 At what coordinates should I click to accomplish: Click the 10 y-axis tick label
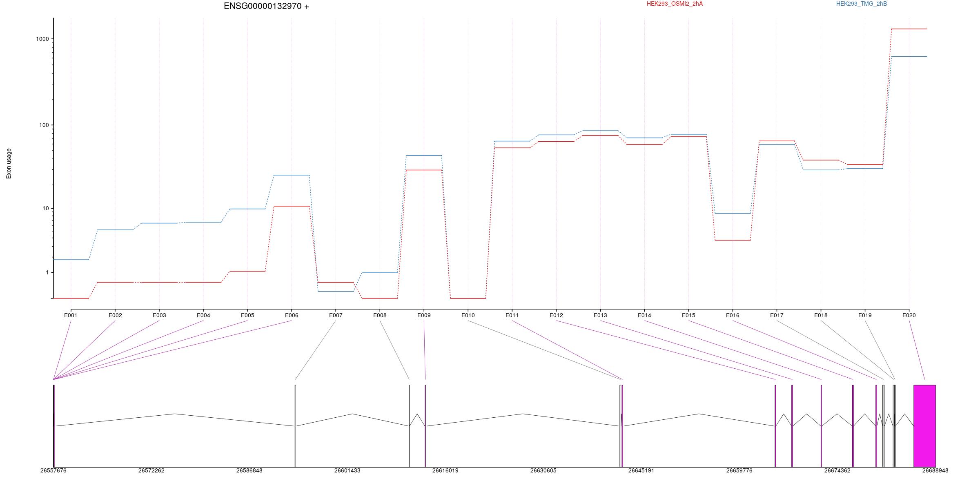[45, 208]
